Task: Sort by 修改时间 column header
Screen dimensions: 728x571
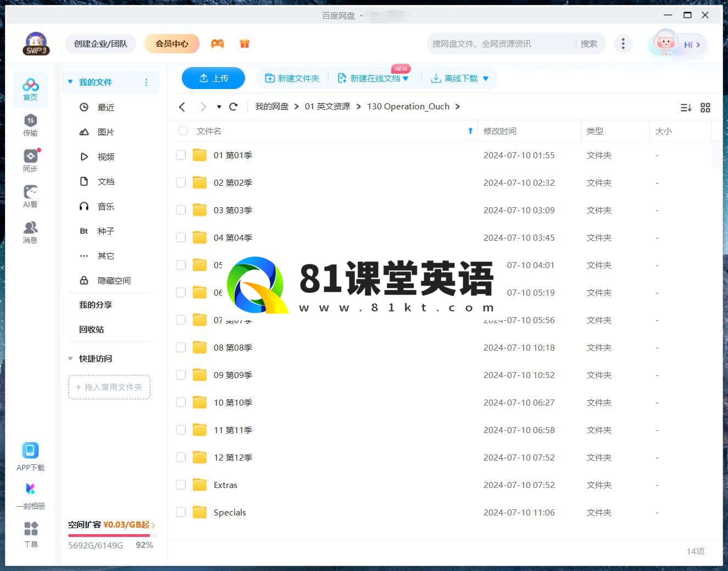Action: pyautogui.click(x=500, y=131)
